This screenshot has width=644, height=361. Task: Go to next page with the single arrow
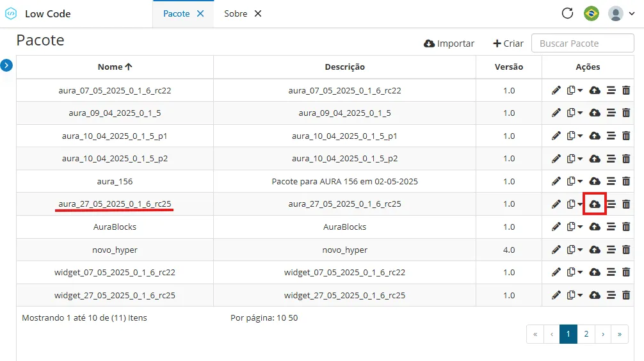point(603,334)
